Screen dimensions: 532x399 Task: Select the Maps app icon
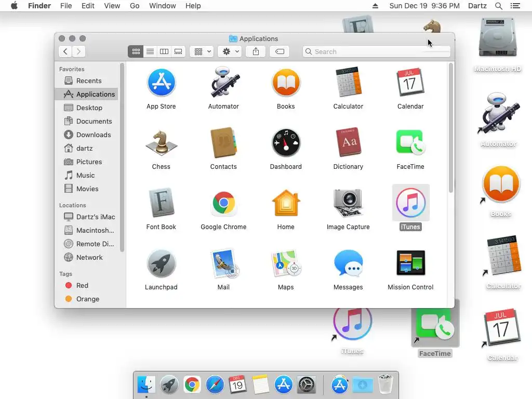tap(286, 263)
